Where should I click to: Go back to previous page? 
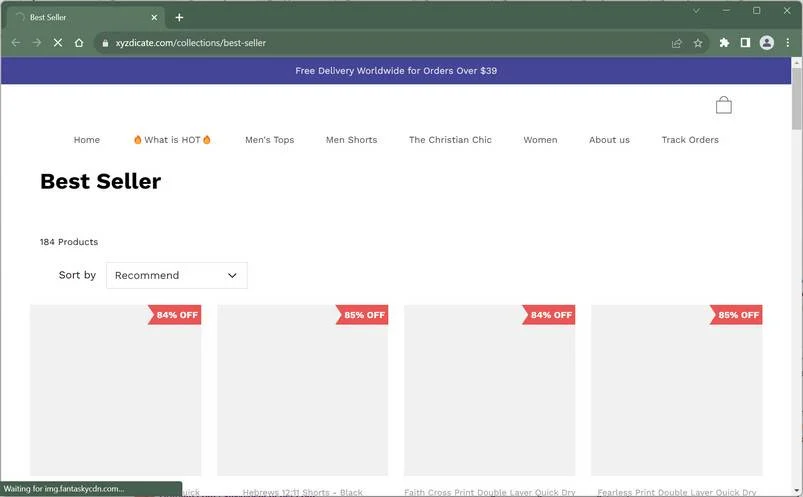click(16, 43)
